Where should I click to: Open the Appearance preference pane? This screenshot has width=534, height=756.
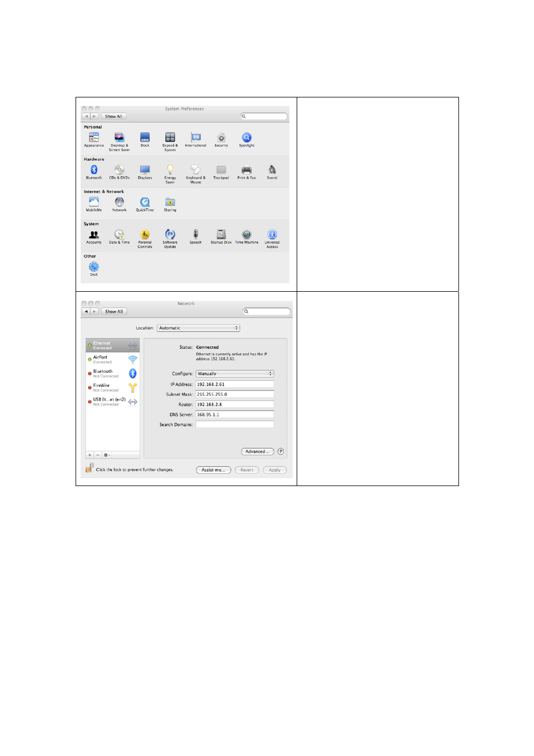pos(94,137)
